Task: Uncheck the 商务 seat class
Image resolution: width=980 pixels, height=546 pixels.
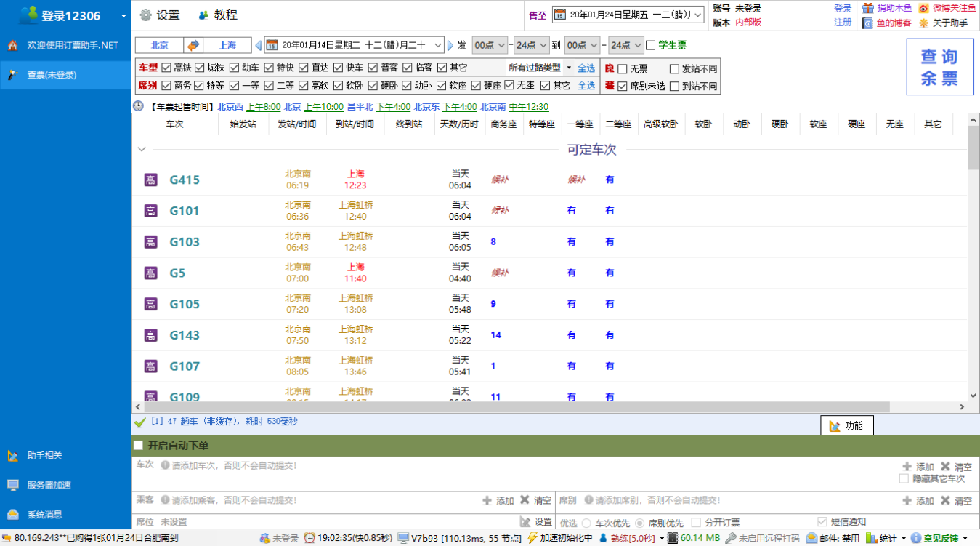Action: (166, 85)
